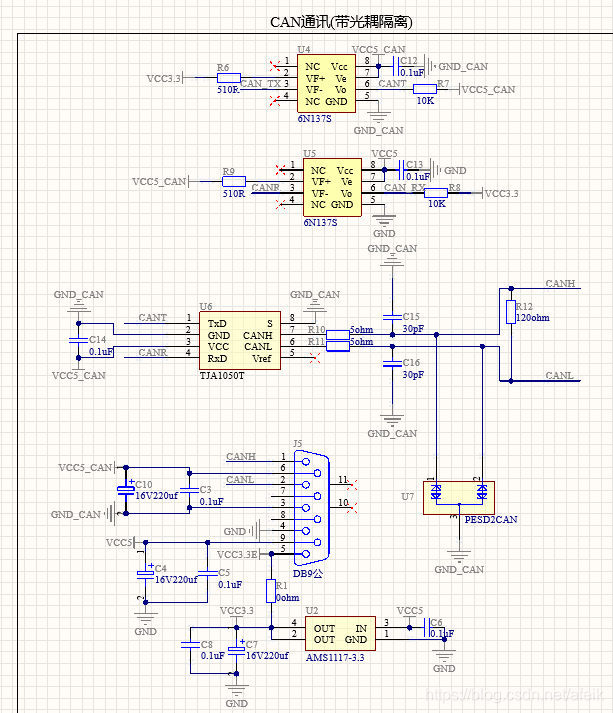
Task: Select the J5 DB9 connector symbol
Action: pyautogui.click(x=312, y=508)
